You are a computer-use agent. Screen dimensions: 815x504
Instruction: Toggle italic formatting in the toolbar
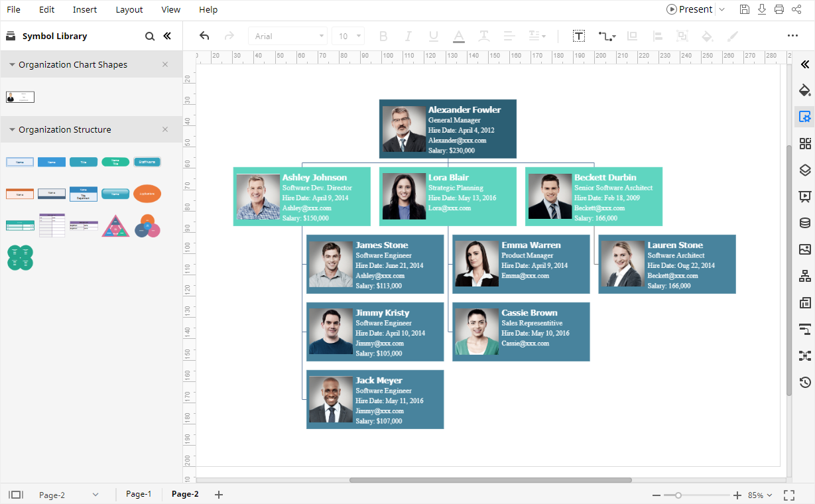(x=408, y=36)
